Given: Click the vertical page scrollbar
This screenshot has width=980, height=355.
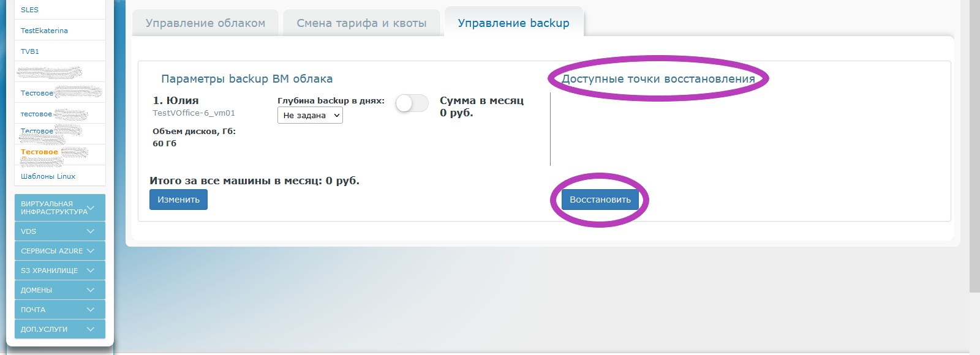Looking at the screenshot, I should (x=974, y=147).
